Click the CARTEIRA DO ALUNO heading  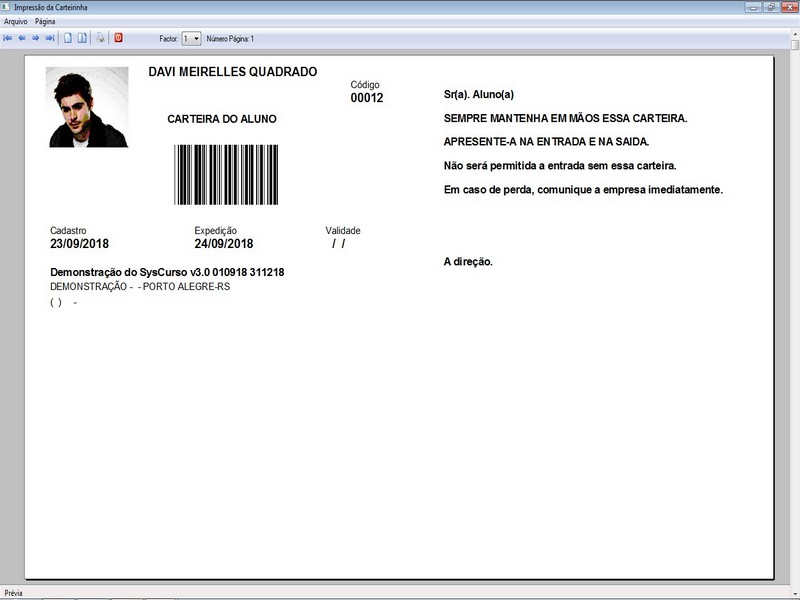(222, 119)
